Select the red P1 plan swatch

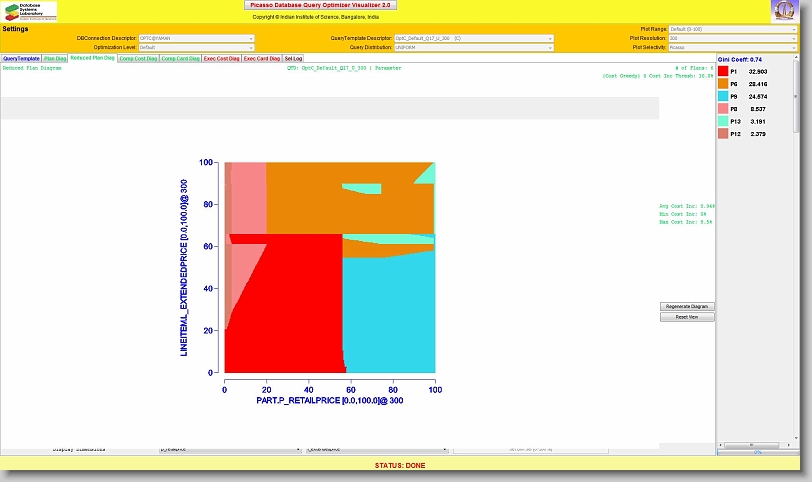pos(723,73)
